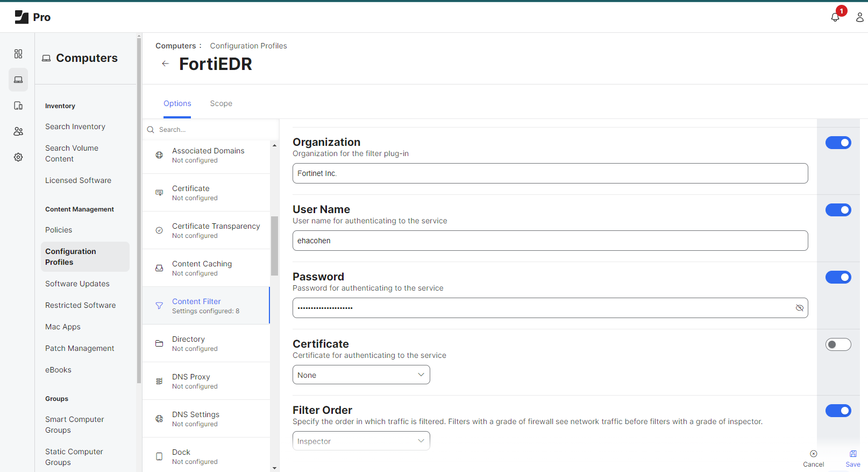This screenshot has height=472, width=868.
Task: Go back using the arrow next to FortiEDR
Action: [x=165, y=64]
